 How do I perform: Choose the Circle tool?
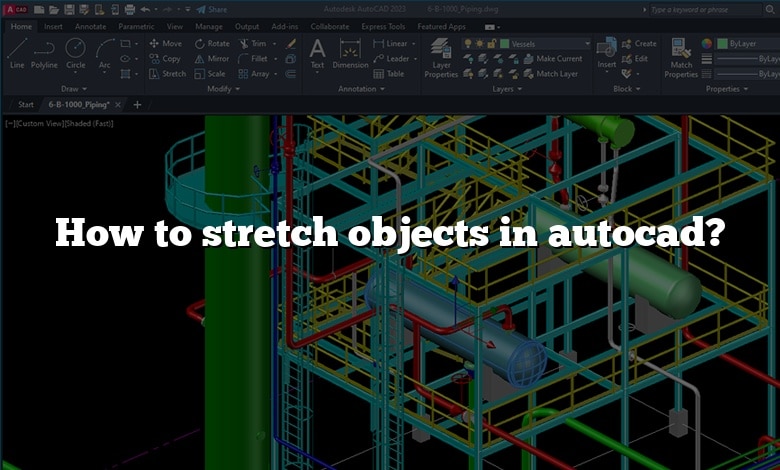76,53
